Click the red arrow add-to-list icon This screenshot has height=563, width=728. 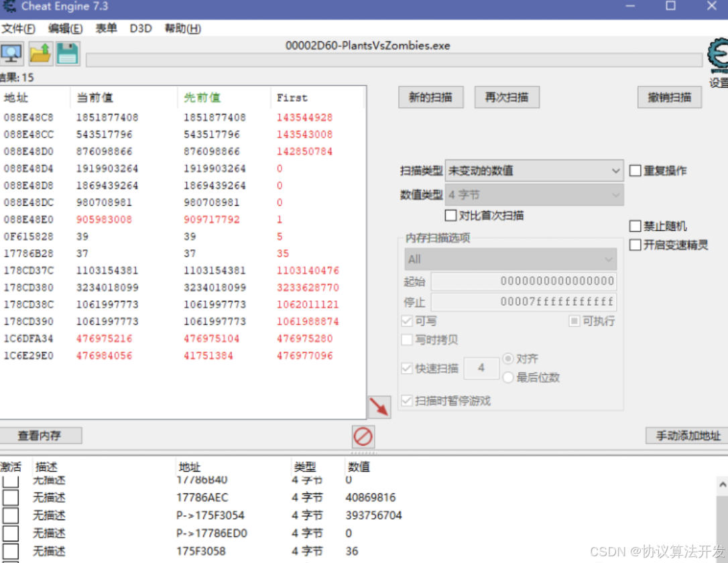379,407
